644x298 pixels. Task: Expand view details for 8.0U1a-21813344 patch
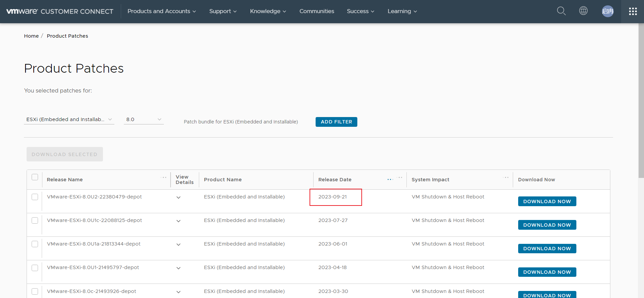(179, 245)
